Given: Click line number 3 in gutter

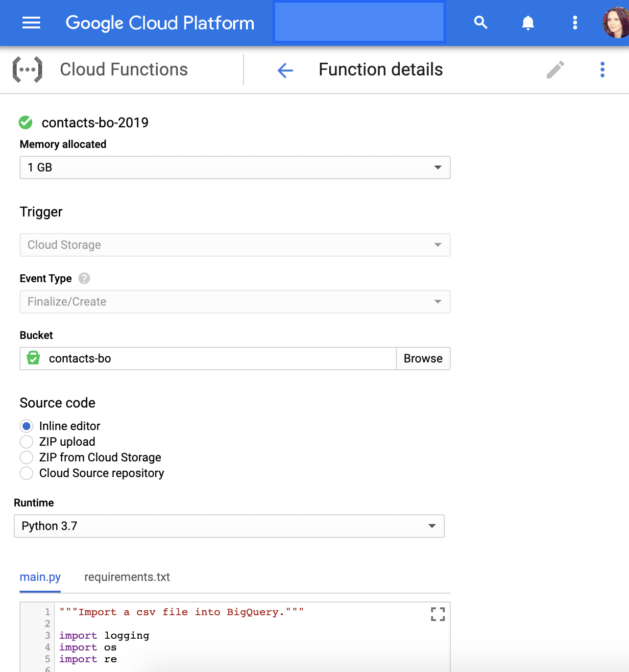Looking at the screenshot, I should pyautogui.click(x=48, y=636).
